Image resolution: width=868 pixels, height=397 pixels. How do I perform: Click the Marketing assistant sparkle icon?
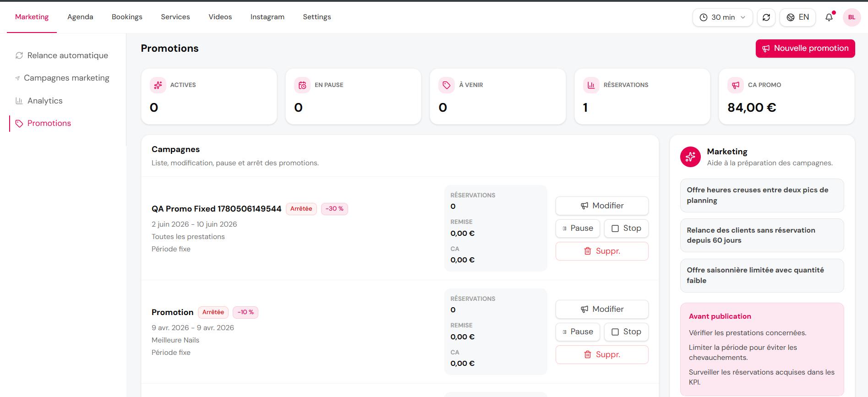(690, 157)
